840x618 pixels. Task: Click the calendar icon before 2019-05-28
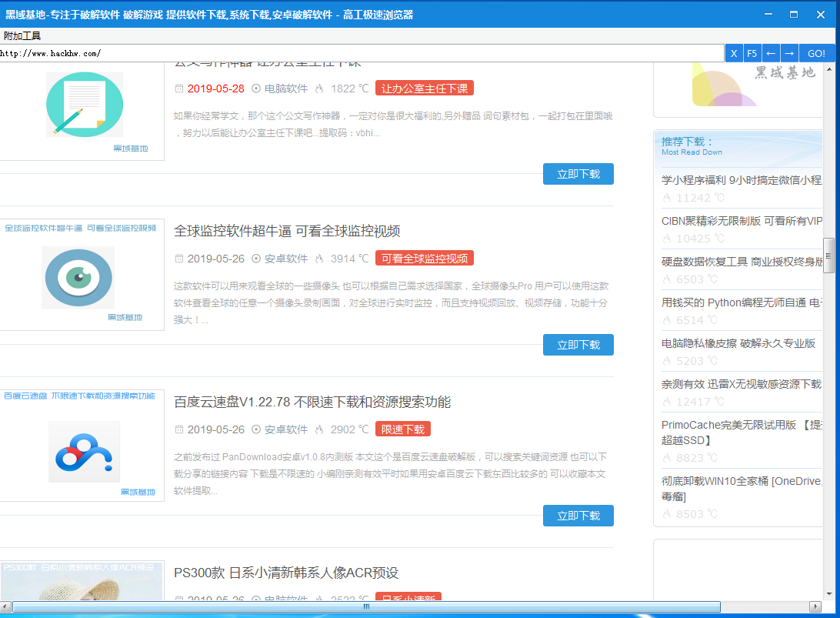pos(179,89)
